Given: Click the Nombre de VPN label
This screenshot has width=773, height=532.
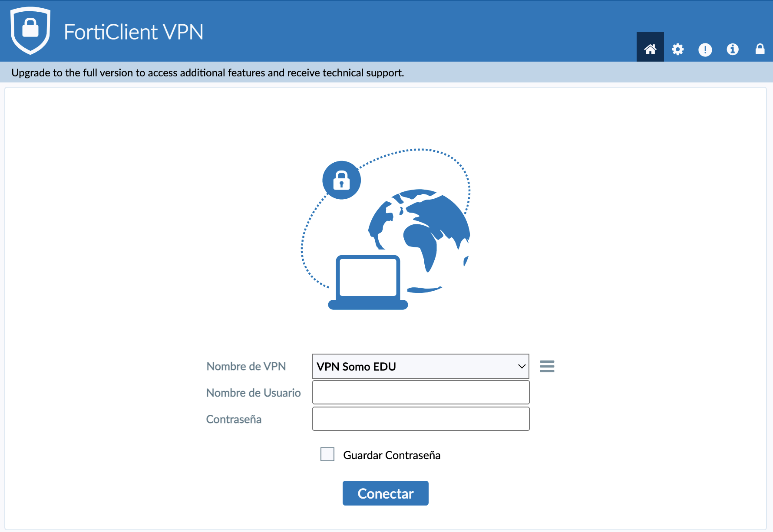Looking at the screenshot, I should (246, 366).
